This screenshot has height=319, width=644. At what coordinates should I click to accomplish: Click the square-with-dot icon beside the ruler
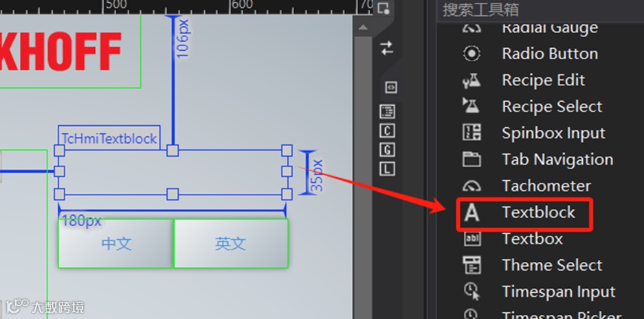[x=383, y=8]
